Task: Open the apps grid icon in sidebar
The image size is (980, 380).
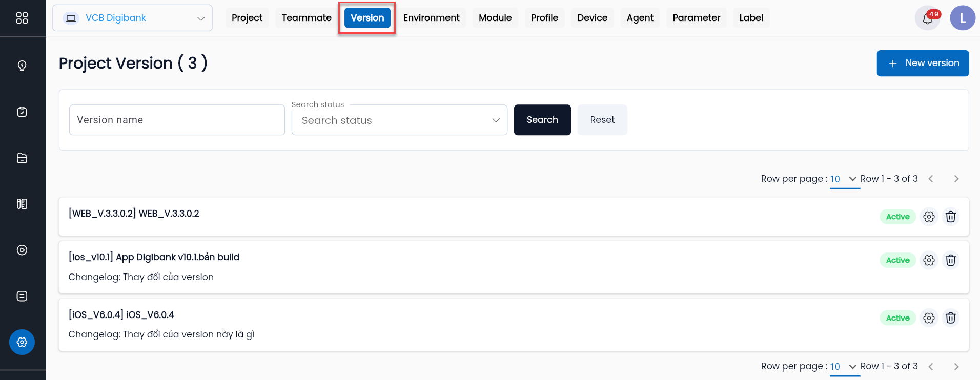Action: click(22, 18)
